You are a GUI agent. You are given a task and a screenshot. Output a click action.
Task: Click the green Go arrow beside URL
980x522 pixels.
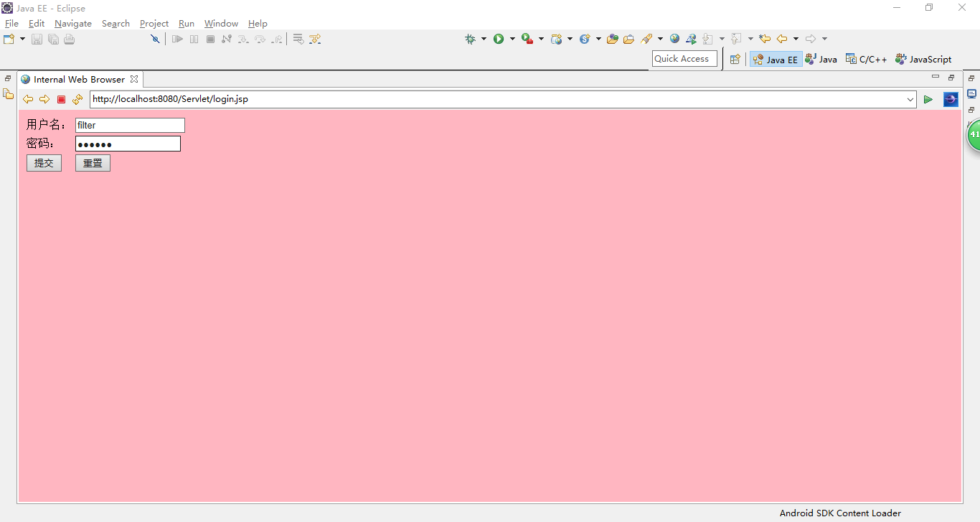(x=928, y=99)
